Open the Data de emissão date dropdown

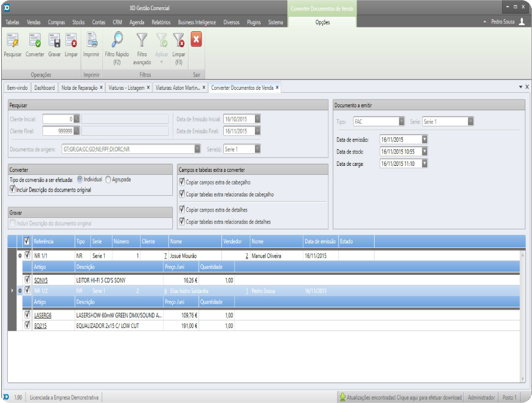click(x=424, y=140)
